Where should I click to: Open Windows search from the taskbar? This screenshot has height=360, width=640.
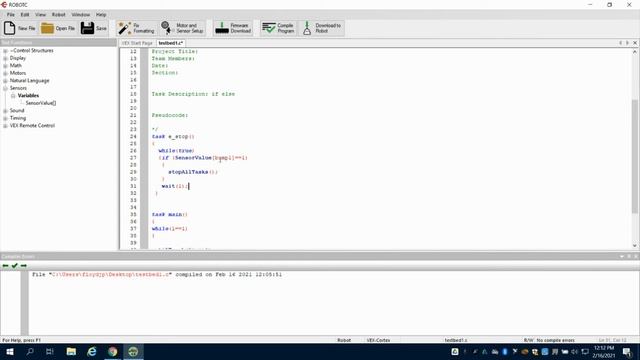[30, 351]
